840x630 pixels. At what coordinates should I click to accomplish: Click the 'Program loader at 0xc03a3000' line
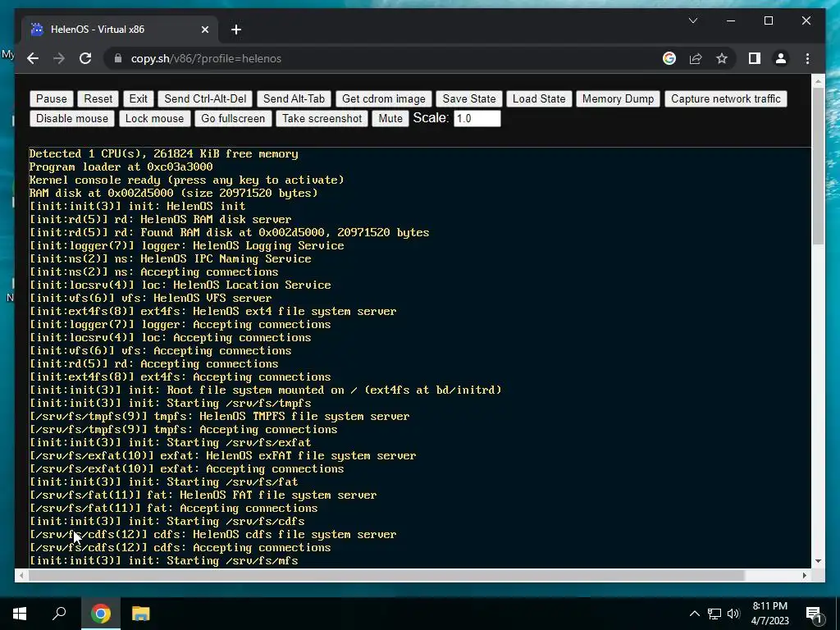(x=121, y=167)
